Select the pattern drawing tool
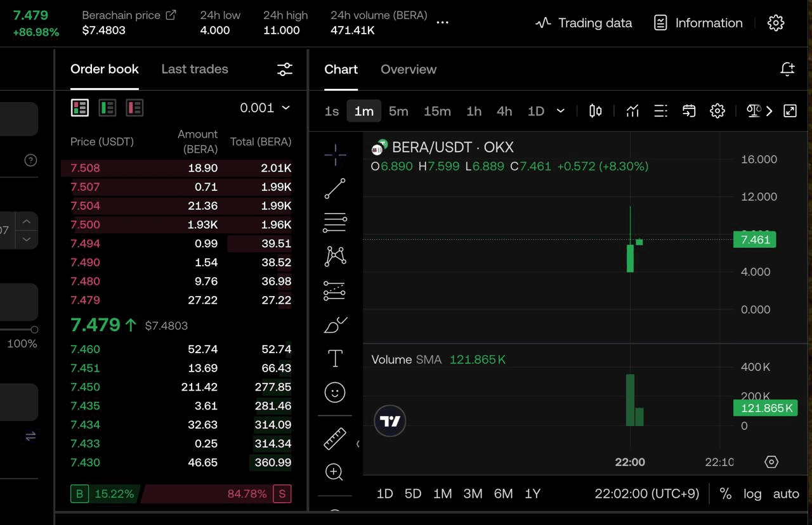The width and height of the screenshot is (812, 525). click(335, 256)
